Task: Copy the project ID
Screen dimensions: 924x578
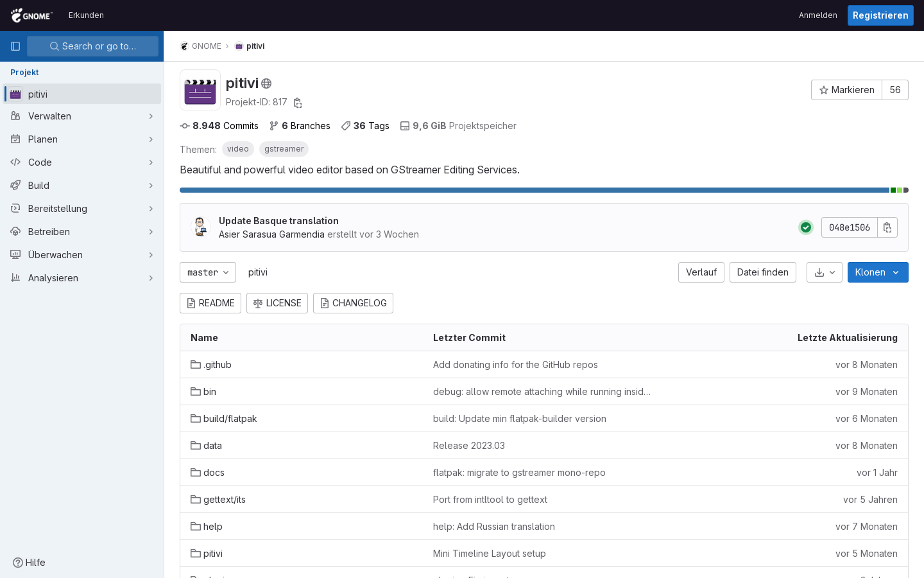Action: (298, 103)
